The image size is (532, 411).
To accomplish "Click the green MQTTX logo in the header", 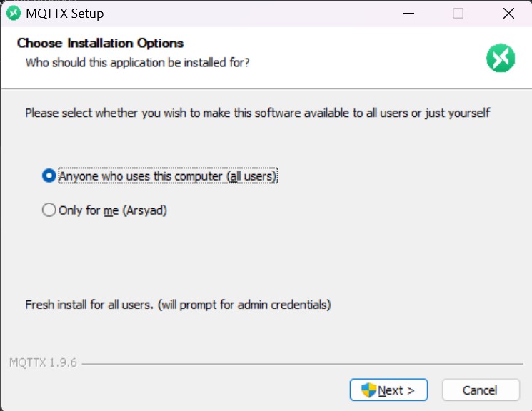I will [500, 58].
